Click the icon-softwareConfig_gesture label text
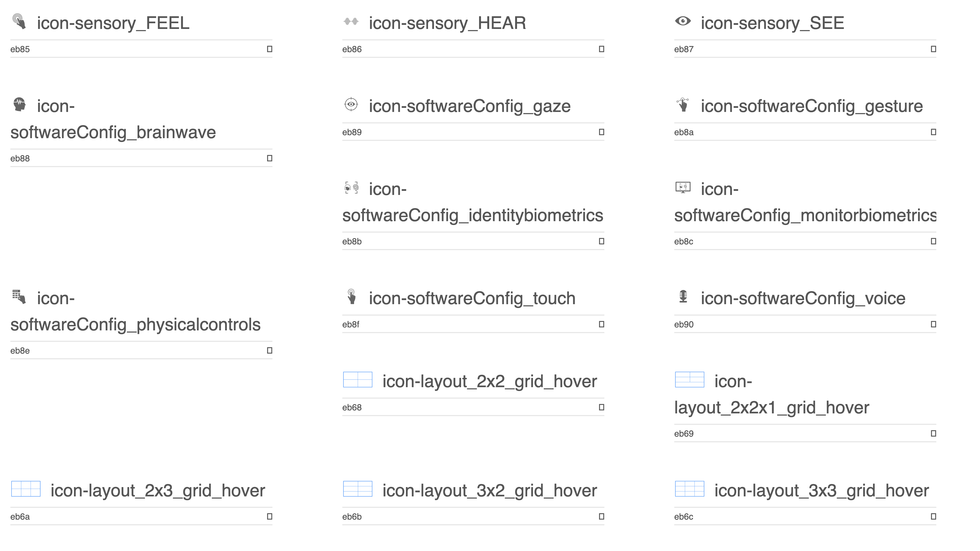980x551 pixels. [812, 106]
